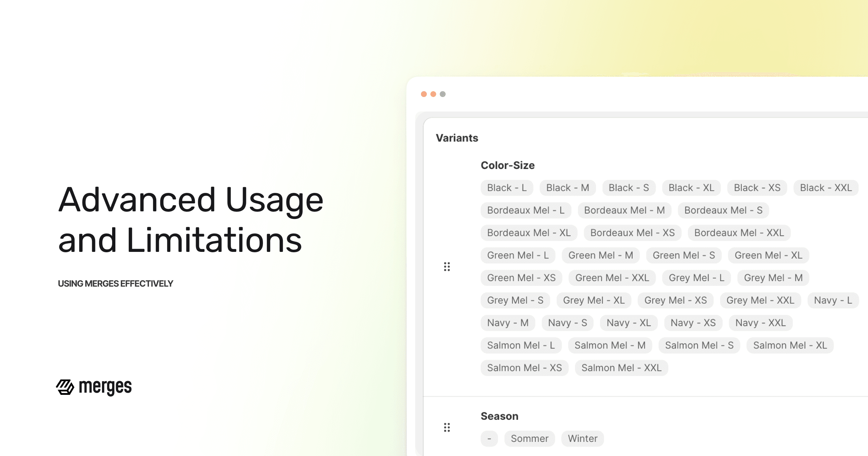Select the Navy - XL tag
Viewport: 868px width, 456px height.
[x=629, y=322]
